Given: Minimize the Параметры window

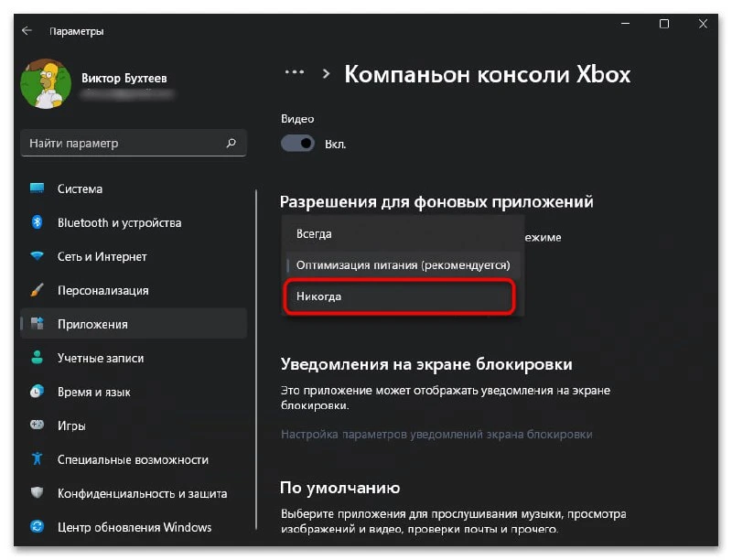Looking at the screenshot, I should pos(626,24).
